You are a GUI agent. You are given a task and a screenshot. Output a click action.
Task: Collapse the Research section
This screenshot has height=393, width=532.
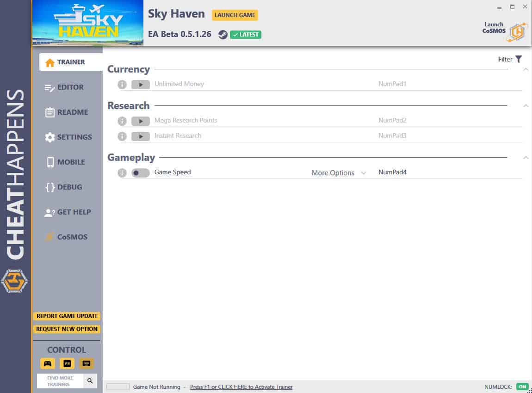526,106
